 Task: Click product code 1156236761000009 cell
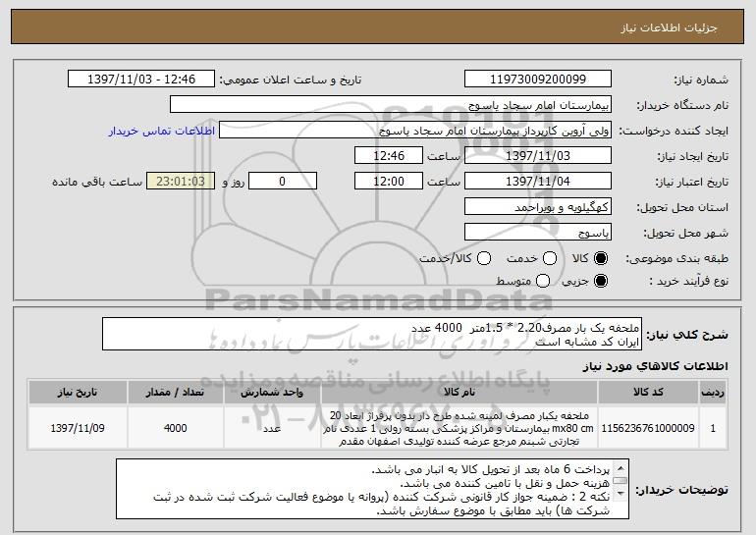tap(648, 428)
